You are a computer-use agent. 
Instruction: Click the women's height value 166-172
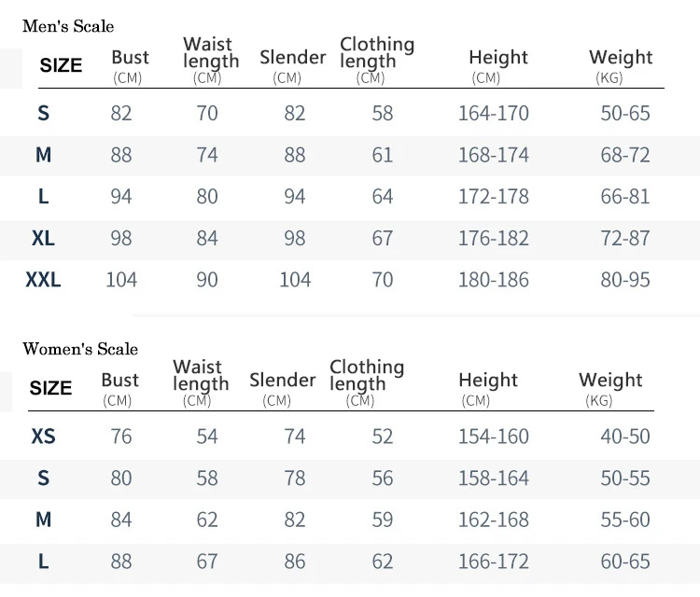494,562
